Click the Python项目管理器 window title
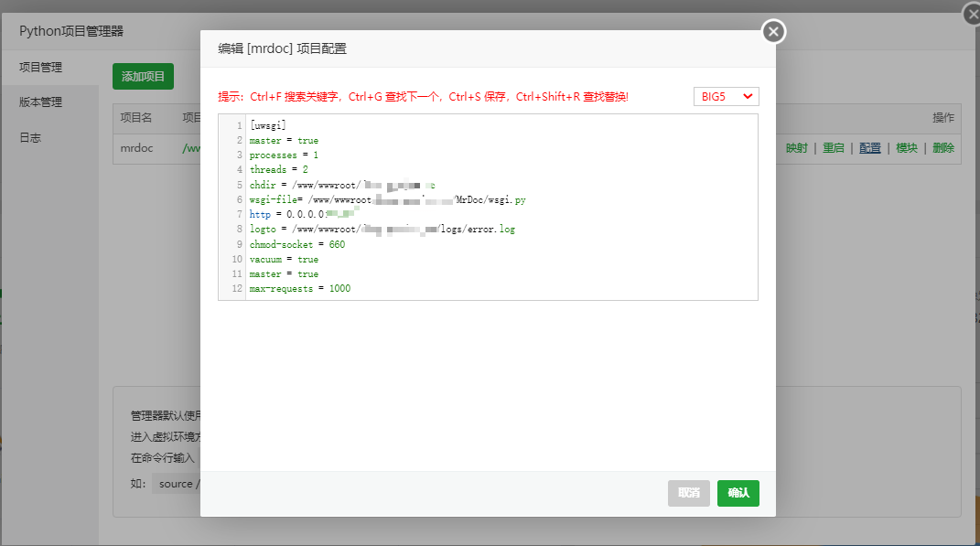 click(x=71, y=31)
